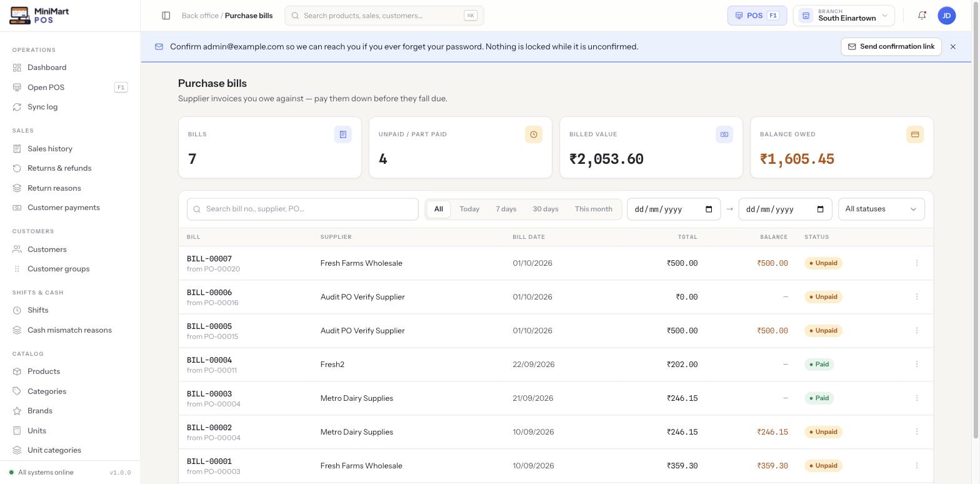The width and height of the screenshot is (980, 484).
Task: Click the MiniMart POS logo
Action: pos(39,16)
